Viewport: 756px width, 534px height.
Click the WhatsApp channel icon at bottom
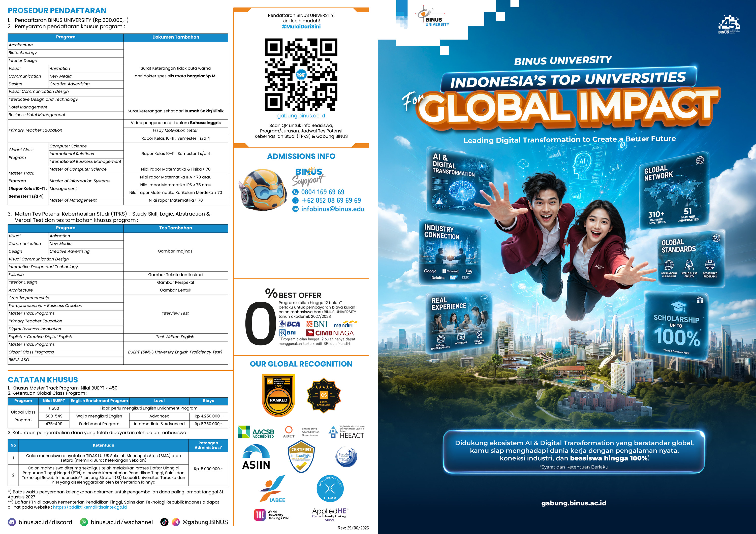click(84, 522)
